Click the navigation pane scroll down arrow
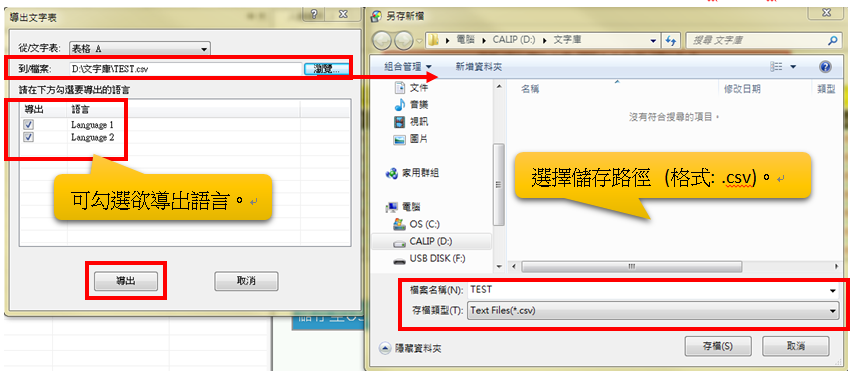 pyautogui.click(x=498, y=266)
